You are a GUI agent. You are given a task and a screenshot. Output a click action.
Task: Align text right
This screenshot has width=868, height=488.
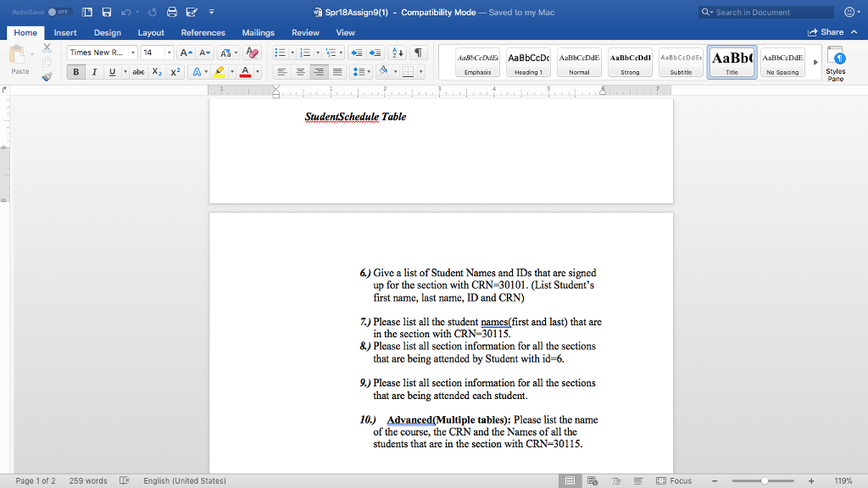(319, 72)
